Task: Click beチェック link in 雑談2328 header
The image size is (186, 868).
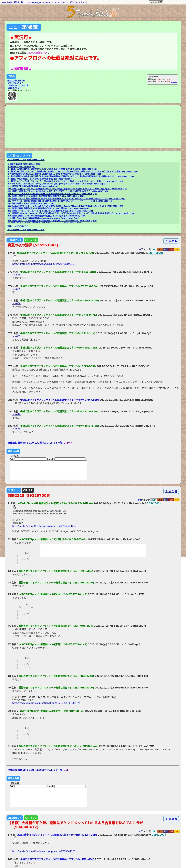Action: (144, 500)
